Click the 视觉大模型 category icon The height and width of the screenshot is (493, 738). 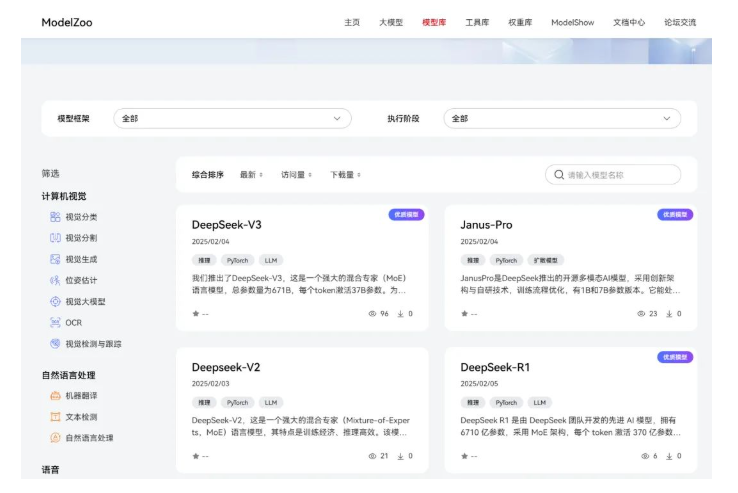55,301
